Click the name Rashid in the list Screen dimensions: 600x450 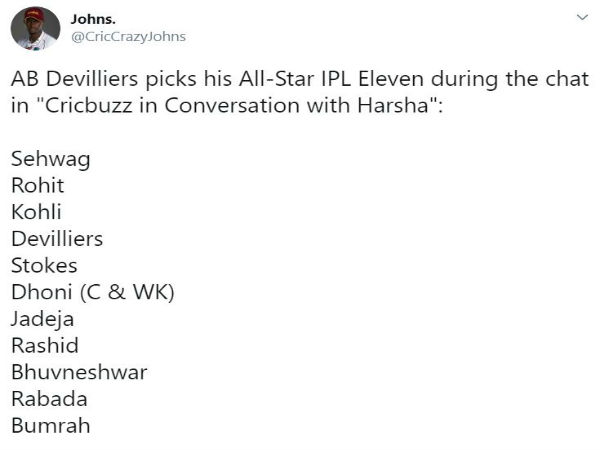coord(45,346)
